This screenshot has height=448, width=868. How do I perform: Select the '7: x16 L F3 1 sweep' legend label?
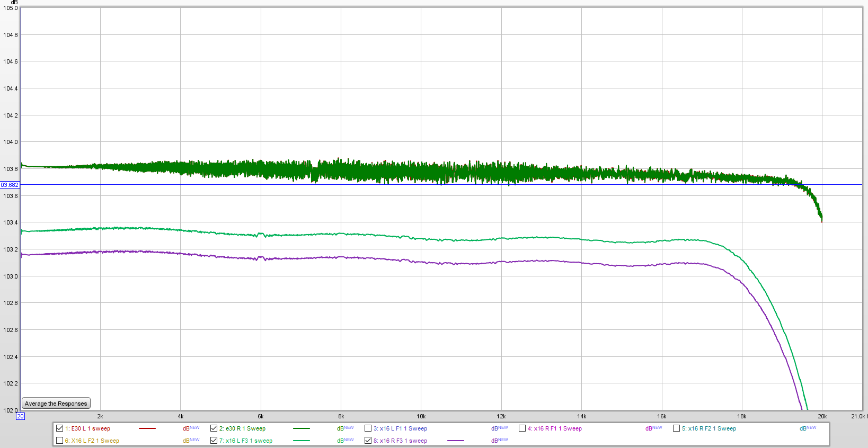[246, 441]
